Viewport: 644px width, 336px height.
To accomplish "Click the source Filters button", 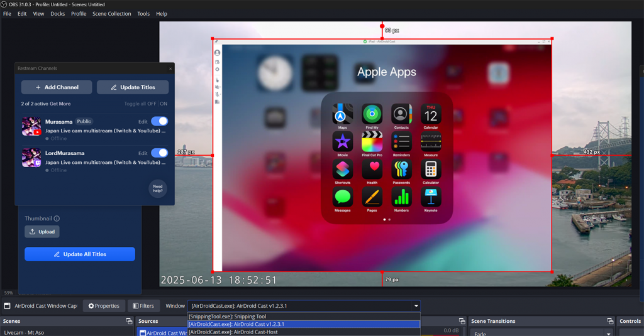I will coord(143,306).
